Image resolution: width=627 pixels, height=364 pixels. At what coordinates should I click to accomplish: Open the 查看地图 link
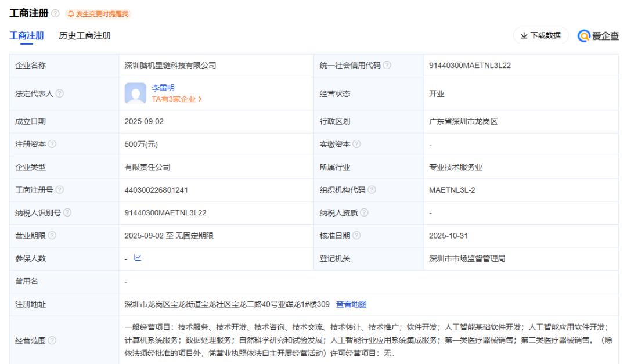(x=352, y=303)
